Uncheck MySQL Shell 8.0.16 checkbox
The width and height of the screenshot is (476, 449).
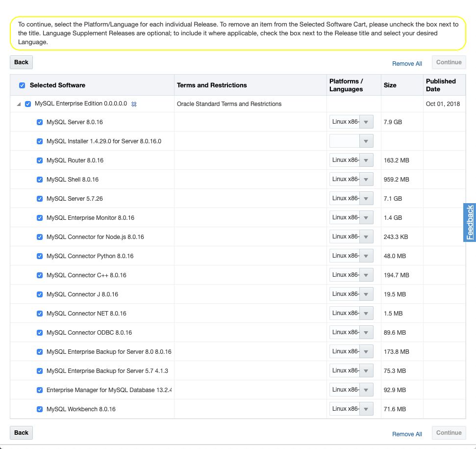[x=40, y=180]
